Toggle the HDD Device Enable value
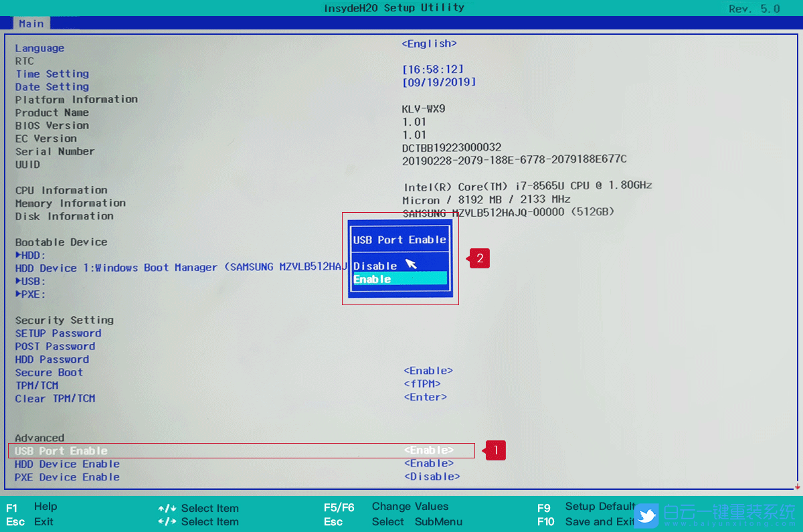Screen dimensions: 803x532 428,463
